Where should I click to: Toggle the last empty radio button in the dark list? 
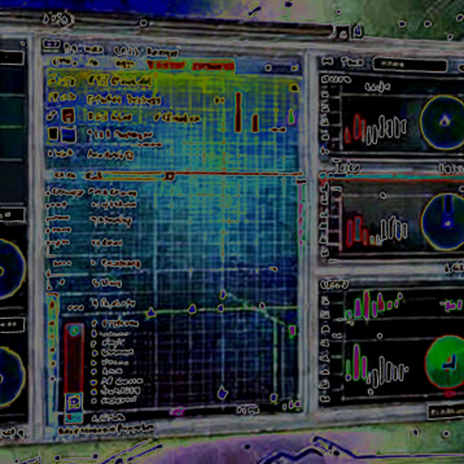(x=94, y=401)
